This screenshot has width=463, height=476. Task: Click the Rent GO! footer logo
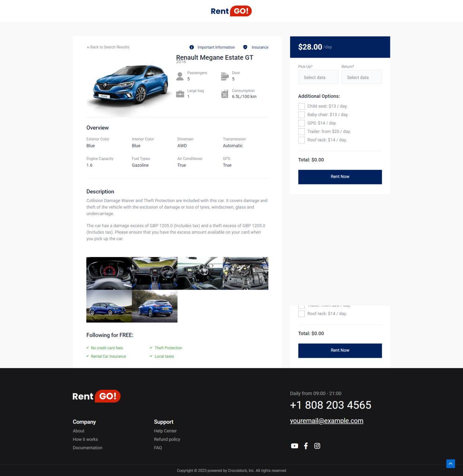pos(96,396)
